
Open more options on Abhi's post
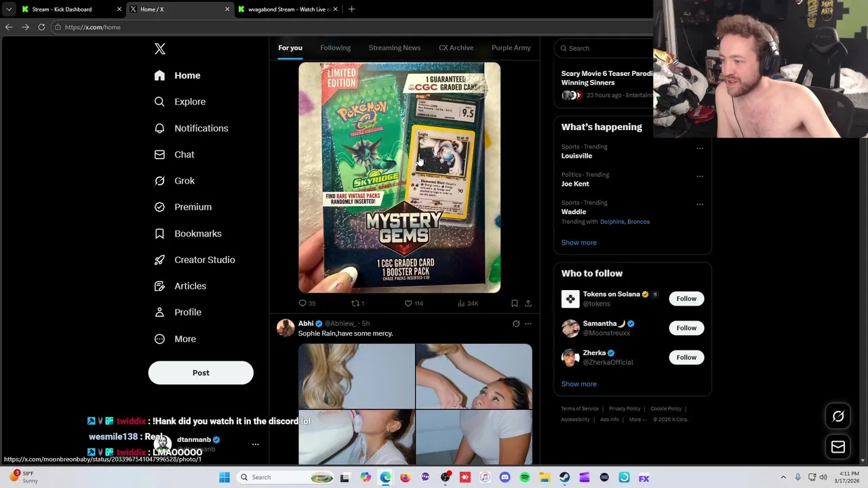[528, 324]
